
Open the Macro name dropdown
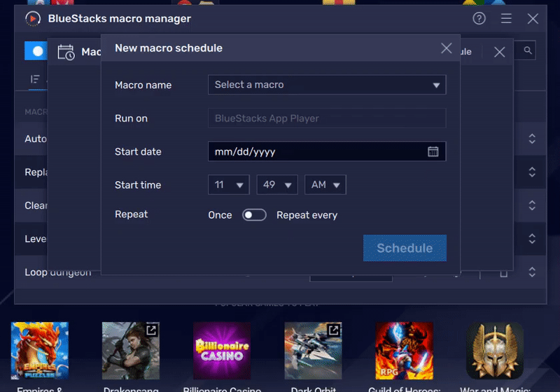click(x=327, y=85)
